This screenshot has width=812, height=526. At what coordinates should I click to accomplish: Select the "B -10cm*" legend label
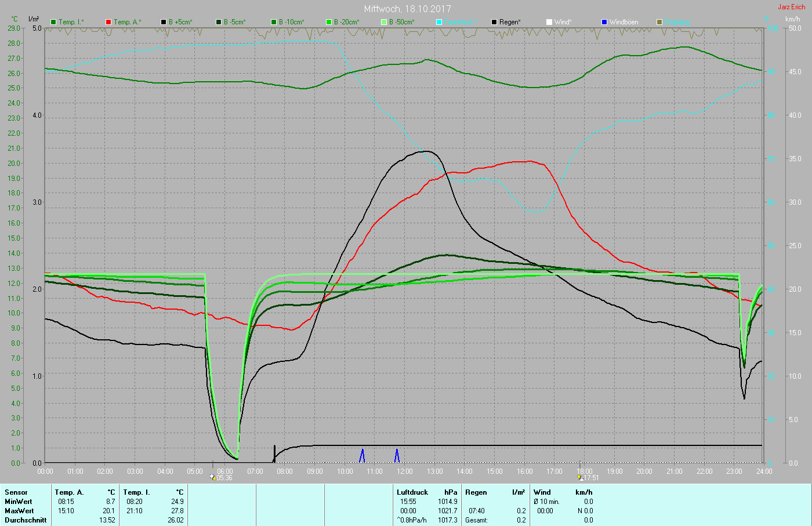(x=292, y=22)
